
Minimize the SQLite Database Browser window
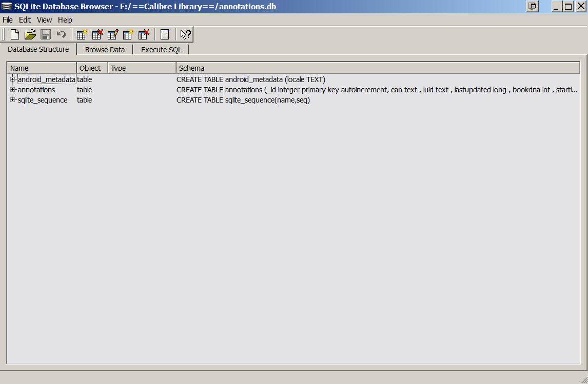557,6
